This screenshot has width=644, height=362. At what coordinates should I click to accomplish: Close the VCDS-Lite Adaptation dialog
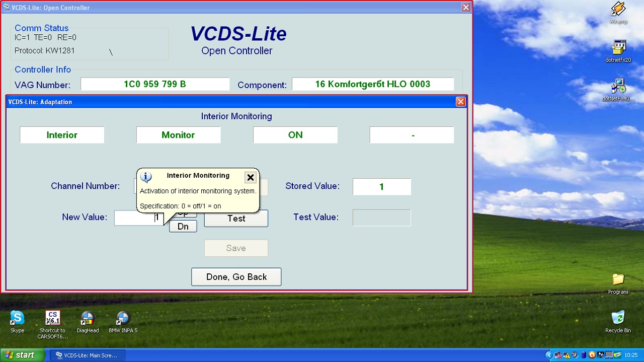(460, 102)
